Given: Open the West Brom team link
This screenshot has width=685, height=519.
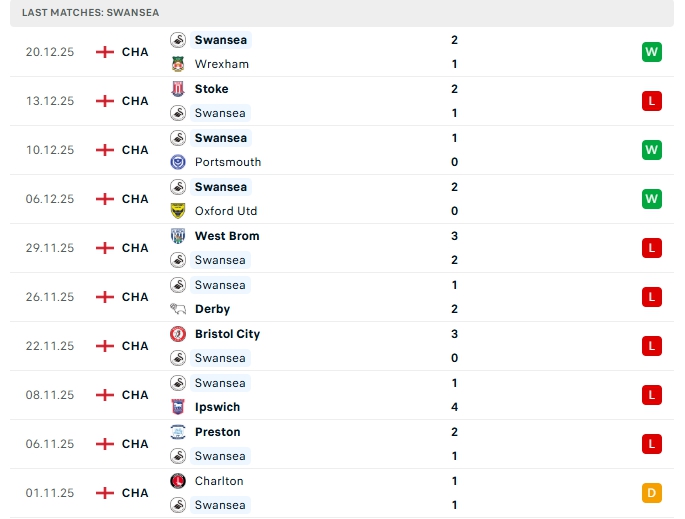Looking at the screenshot, I should click(227, 236).
